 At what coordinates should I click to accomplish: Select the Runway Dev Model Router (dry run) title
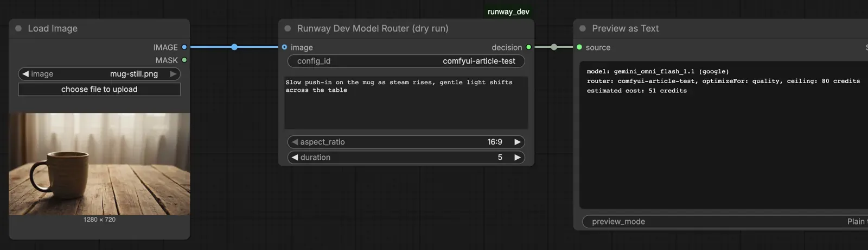373,28
